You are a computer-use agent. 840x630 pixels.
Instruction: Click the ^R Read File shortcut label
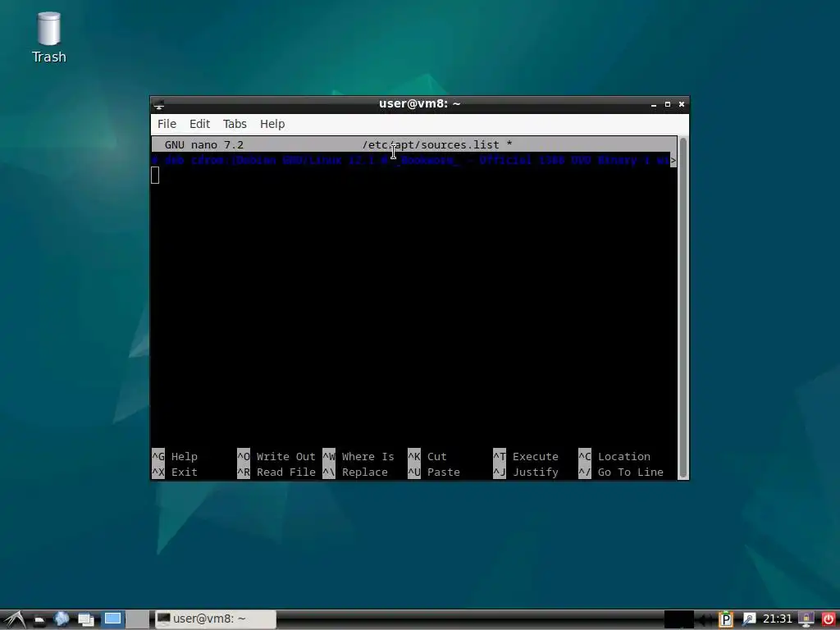(x=276, y=472)
